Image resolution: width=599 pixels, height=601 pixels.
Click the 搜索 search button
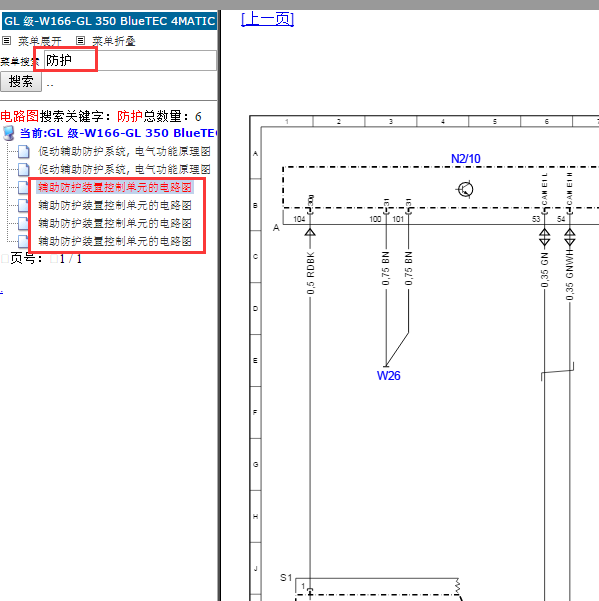point(21,82)
